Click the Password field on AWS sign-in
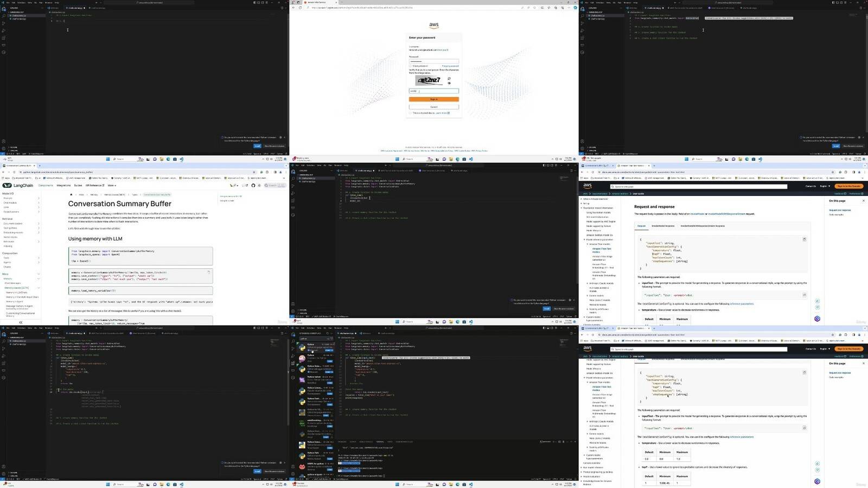Viewport: 868px width, 488px height. pyautogui.click(x=433, y=61)
